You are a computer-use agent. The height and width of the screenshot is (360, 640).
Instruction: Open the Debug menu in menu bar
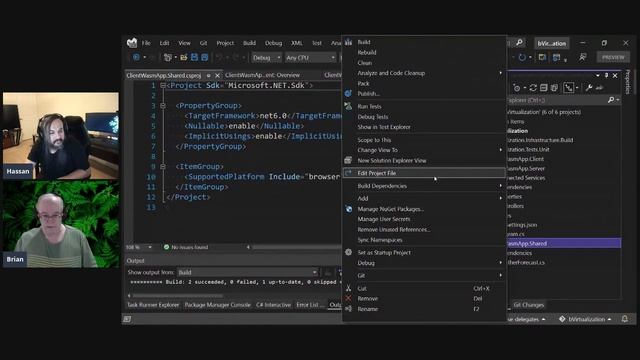[273, 43]
